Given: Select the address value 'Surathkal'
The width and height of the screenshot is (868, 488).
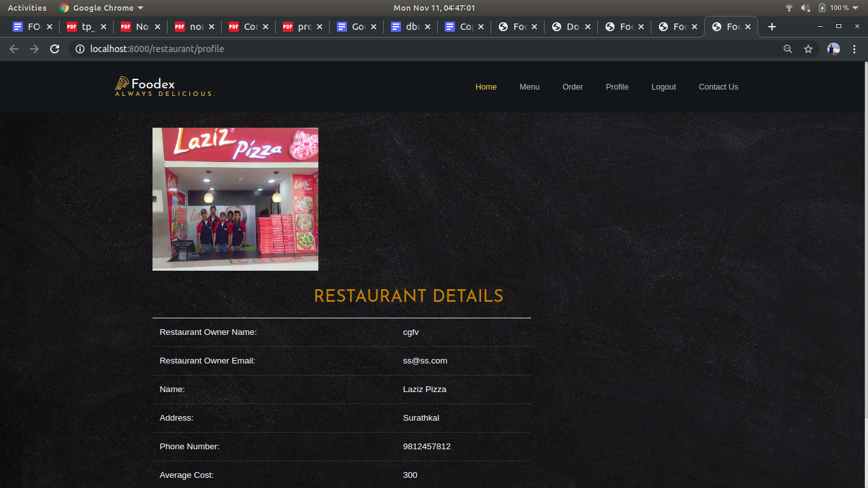Looking at the screenshot, I should pos(421,418).
